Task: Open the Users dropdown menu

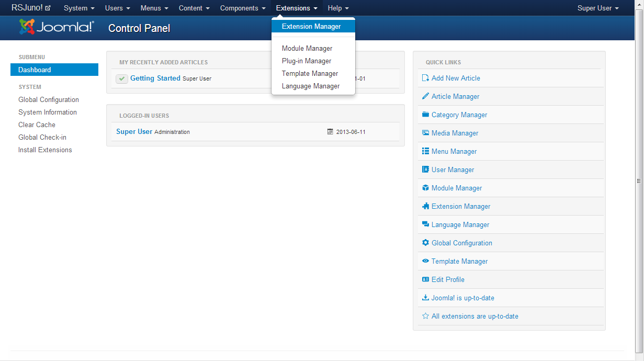Action: coord(117,8)
